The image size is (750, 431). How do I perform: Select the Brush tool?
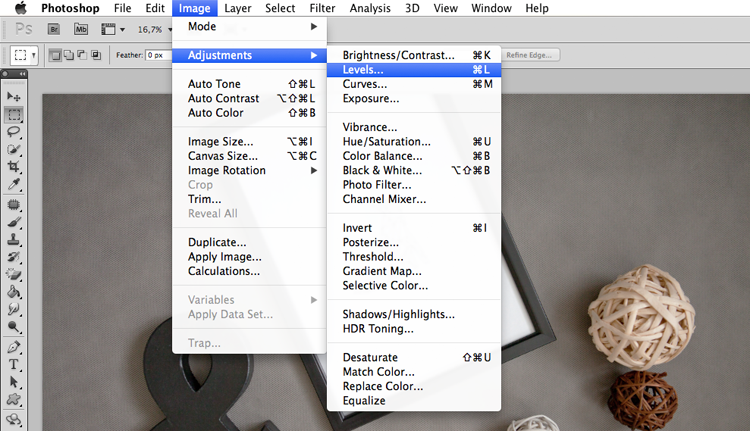pyautogui.click(x=14, y=222)
